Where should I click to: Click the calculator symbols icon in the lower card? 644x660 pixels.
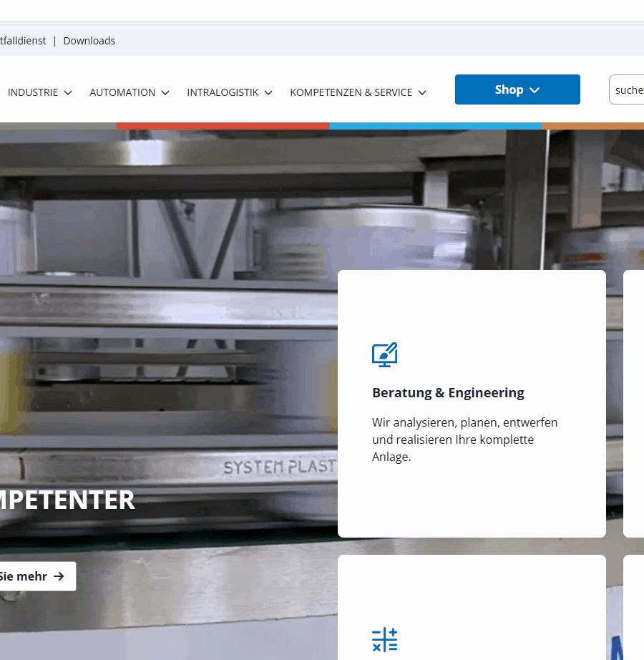(384, 639)
